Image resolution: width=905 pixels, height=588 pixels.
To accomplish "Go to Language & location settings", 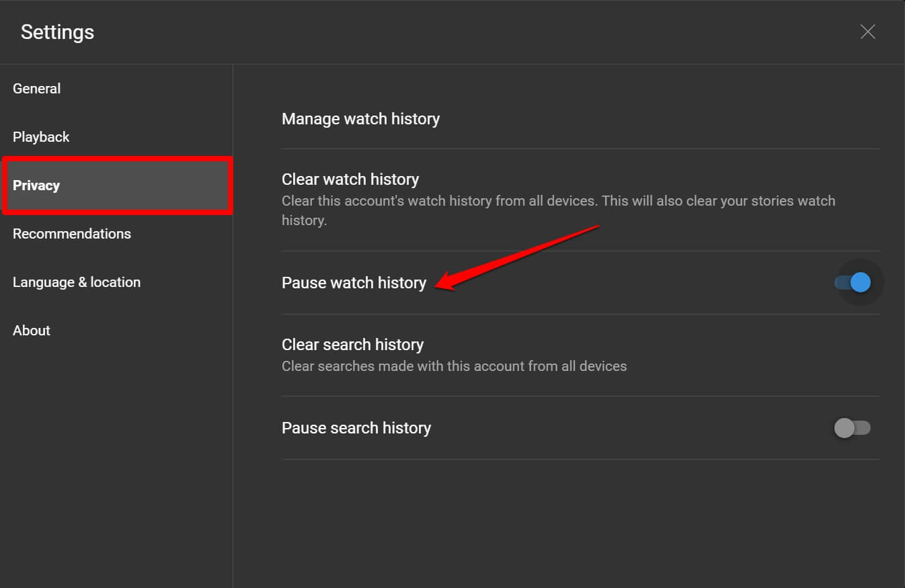I will pyautogui.click(x=76, y=282).
